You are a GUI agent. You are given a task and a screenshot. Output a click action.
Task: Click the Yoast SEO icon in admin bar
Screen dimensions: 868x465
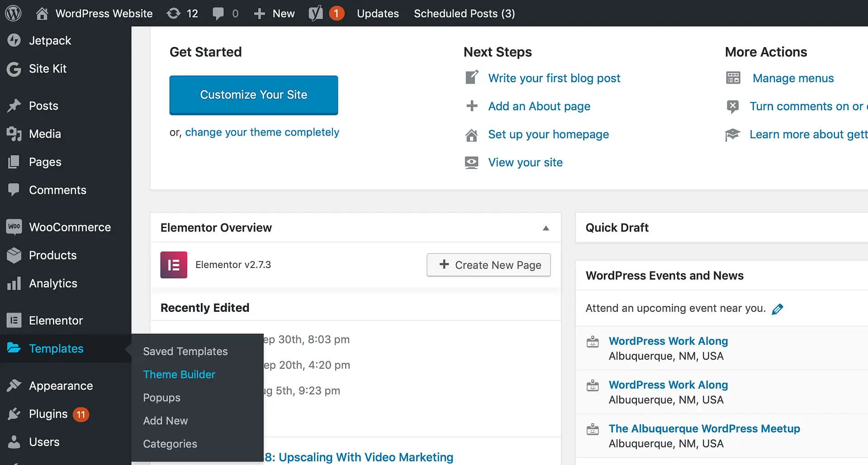[x=316, y=13]
